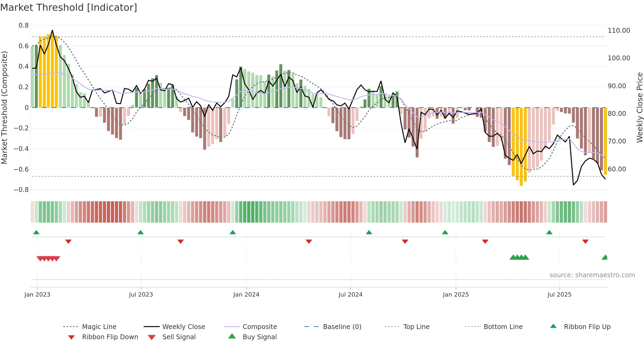The height and width of the screenshot is (362, 644).
Task: Click the Jul 2023 x-axis label
Action: coord(141,294)
